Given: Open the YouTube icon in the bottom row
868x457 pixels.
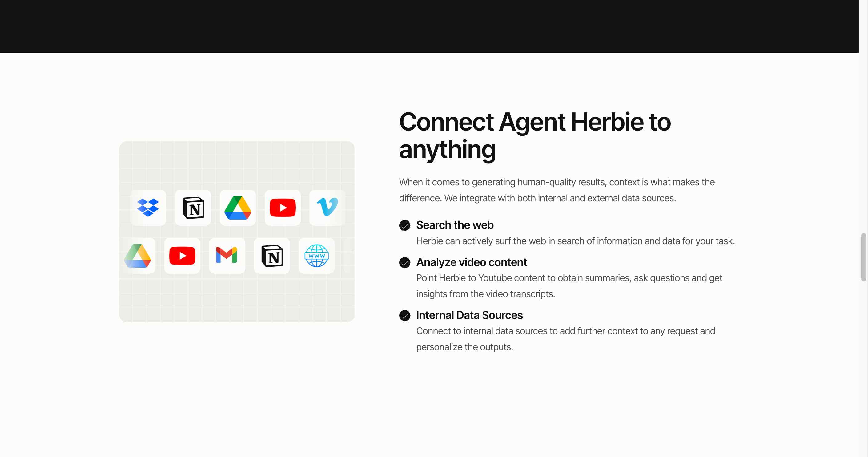Looking at the screenshot, I should coord(182,256).
